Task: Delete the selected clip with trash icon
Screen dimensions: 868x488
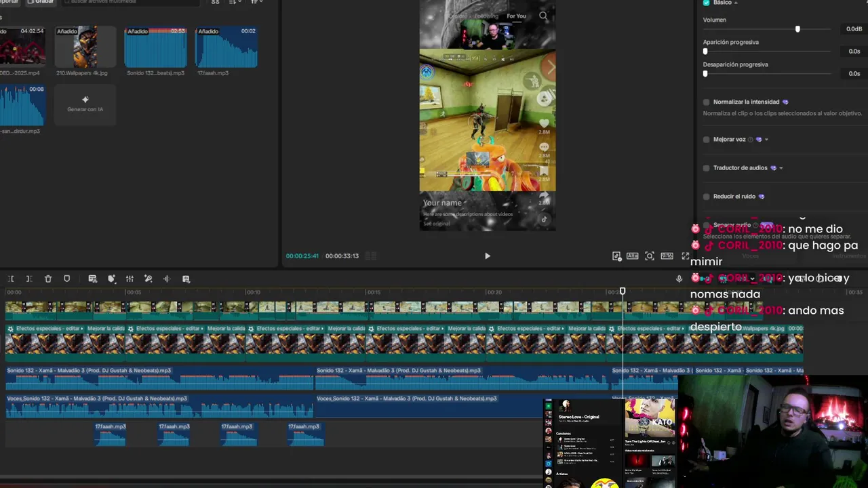Action: 48,279
